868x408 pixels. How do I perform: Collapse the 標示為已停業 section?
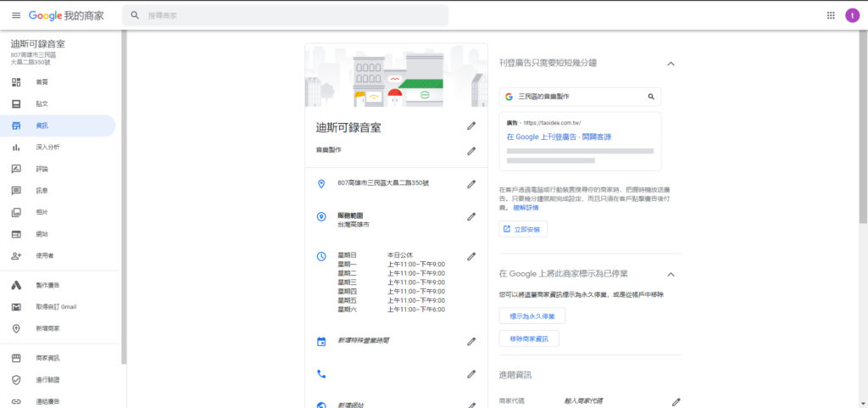[670, 274]
